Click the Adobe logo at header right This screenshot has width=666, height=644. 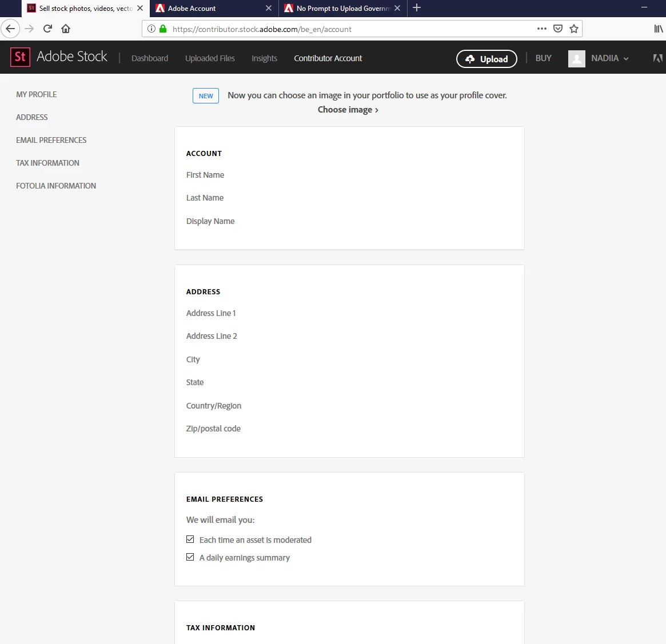(x=657, y=58)
